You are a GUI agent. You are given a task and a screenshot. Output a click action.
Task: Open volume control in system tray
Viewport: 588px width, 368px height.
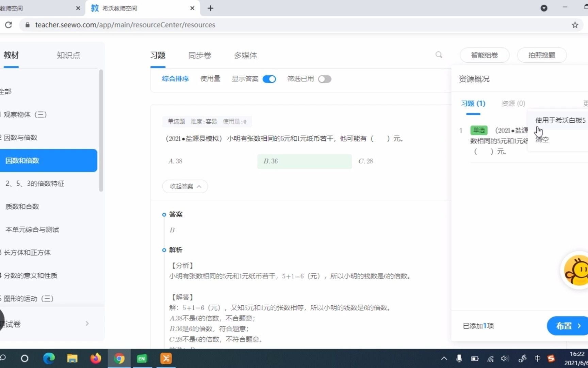[505, 358]
